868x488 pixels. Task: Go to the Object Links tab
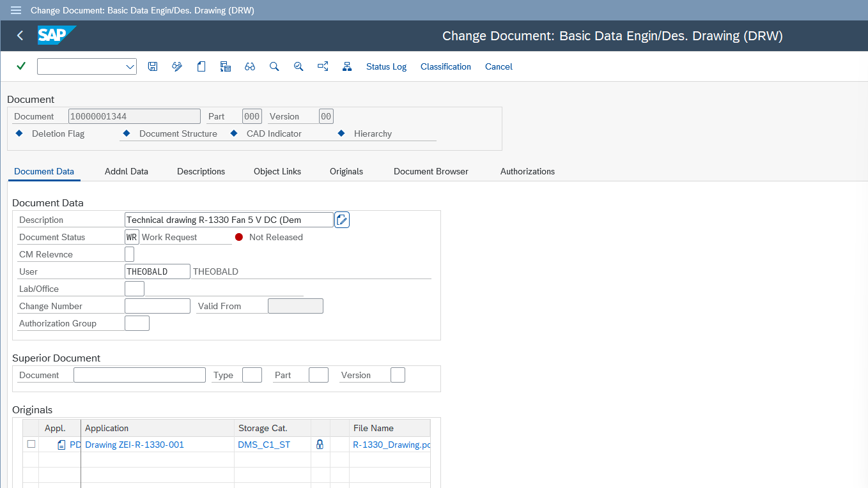point(277,171)
